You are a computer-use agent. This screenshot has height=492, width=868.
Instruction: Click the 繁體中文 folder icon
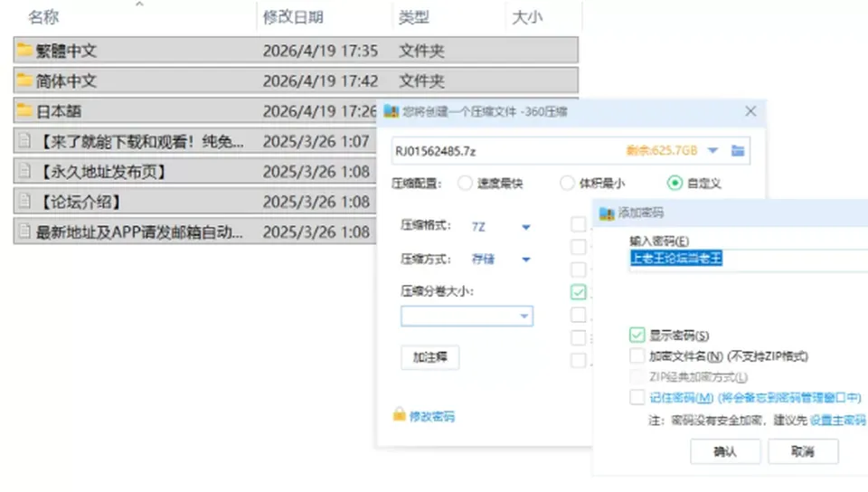[24, 50]
